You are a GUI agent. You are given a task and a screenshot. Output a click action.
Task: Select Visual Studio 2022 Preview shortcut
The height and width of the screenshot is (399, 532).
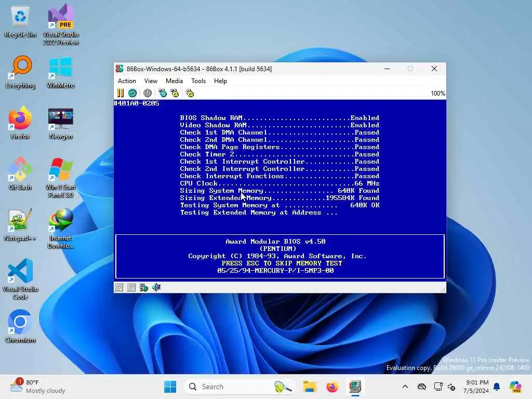[61, 24]
